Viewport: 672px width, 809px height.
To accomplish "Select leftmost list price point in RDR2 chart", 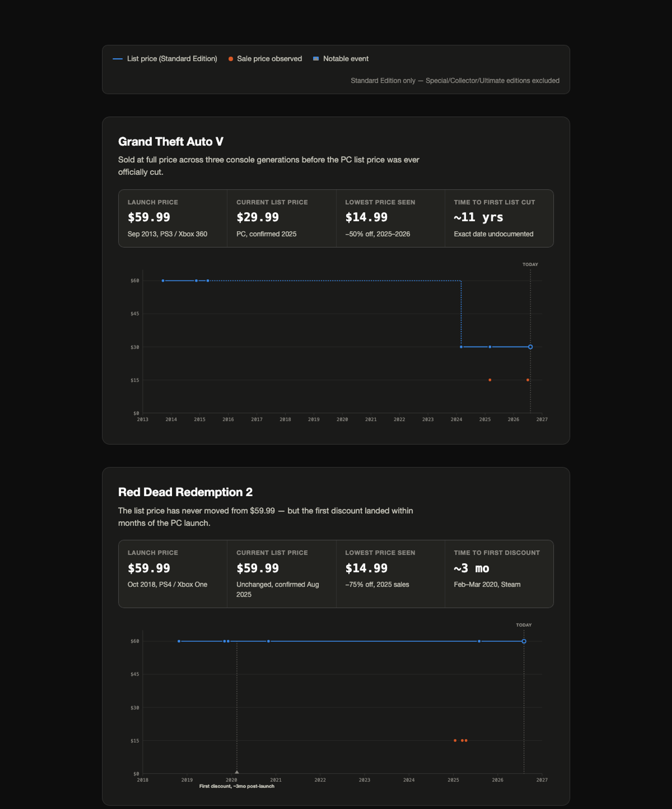I will click(x=179, y=641).
